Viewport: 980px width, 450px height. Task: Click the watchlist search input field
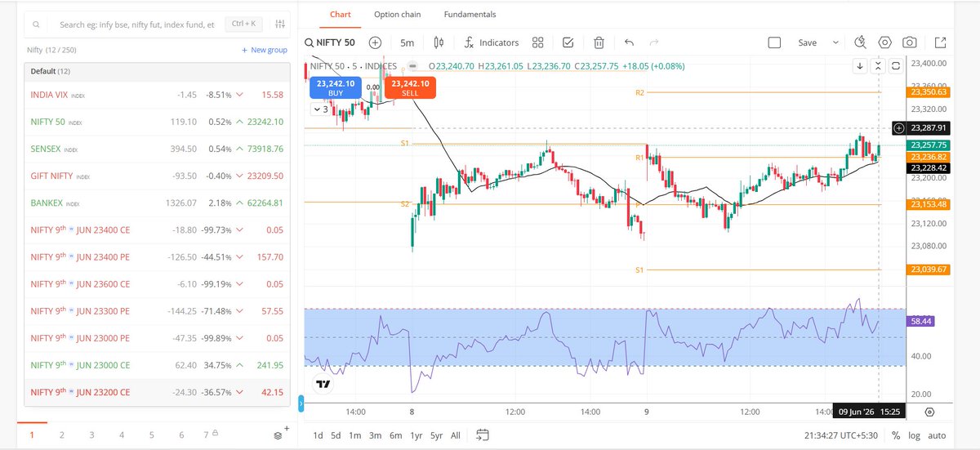click(137, 25)
